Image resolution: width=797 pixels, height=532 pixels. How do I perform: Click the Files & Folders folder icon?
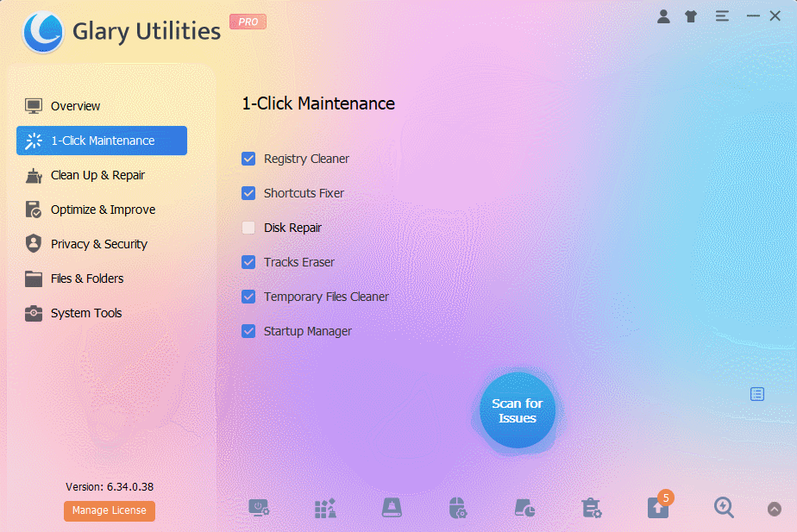click(34, 279)
